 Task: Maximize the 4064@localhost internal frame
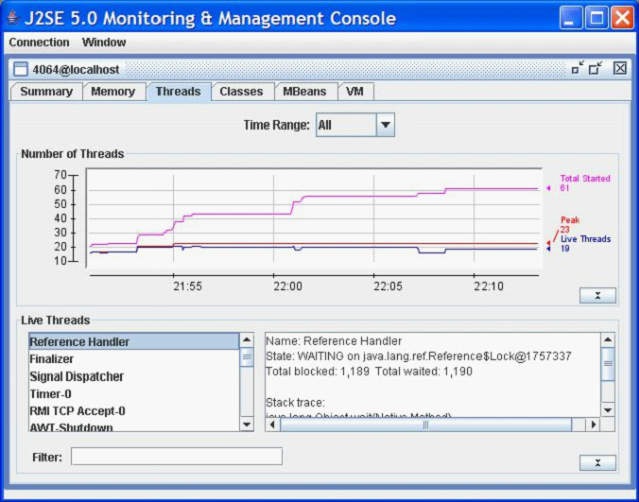click(596, 68)
